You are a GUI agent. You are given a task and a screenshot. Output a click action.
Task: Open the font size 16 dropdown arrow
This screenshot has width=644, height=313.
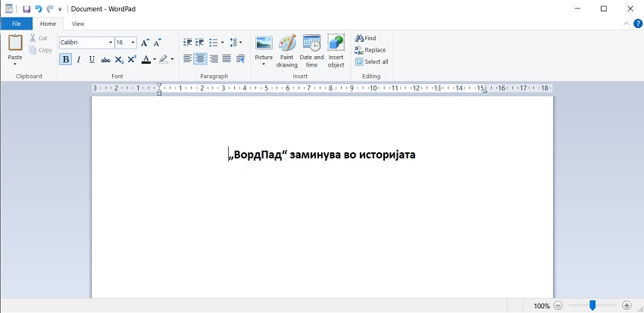click(133, 42)
